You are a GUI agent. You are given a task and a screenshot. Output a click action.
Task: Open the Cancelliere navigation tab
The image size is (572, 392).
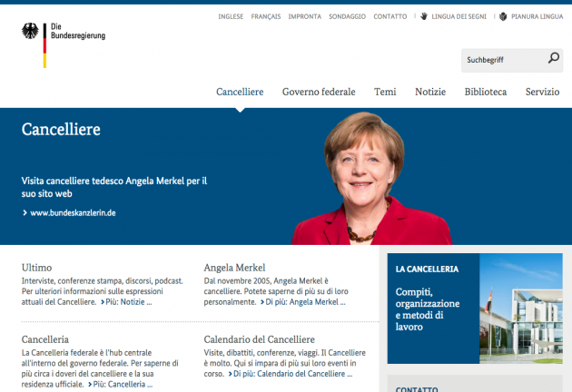tap(240, 92)
